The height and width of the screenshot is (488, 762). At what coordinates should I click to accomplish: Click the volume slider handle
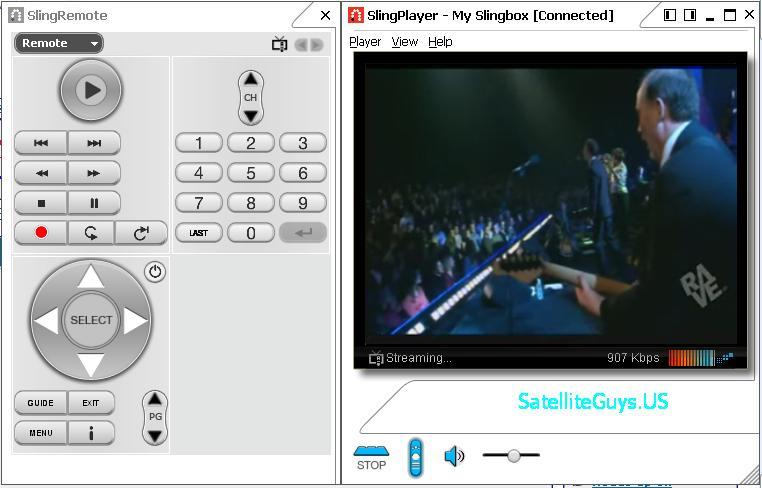514,455
